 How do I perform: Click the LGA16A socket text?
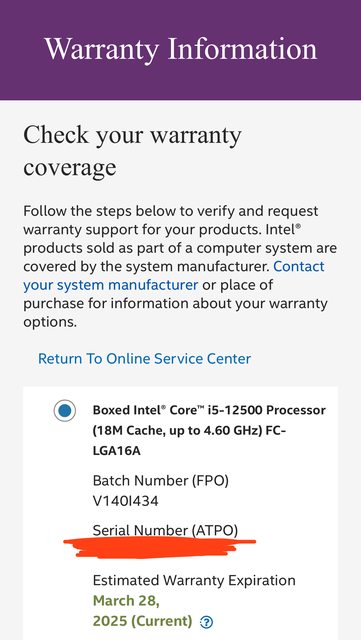117,451
